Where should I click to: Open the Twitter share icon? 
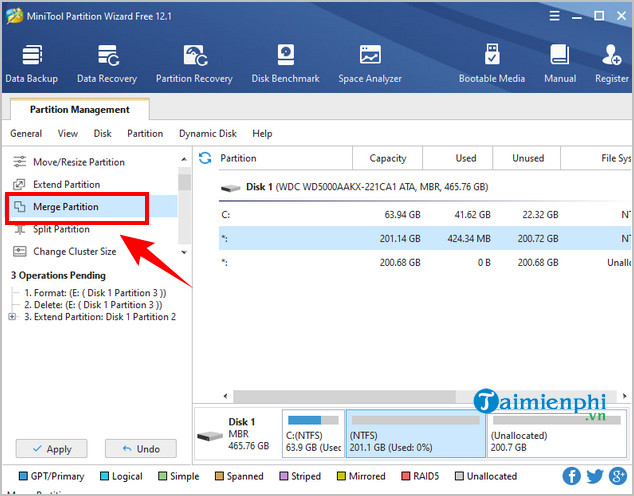(x=595, y=476)
